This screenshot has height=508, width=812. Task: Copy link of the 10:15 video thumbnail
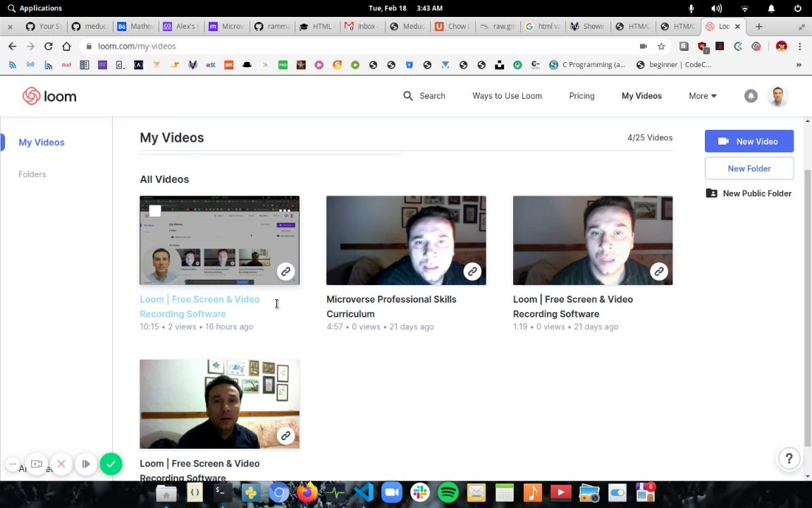click(285, 271)
